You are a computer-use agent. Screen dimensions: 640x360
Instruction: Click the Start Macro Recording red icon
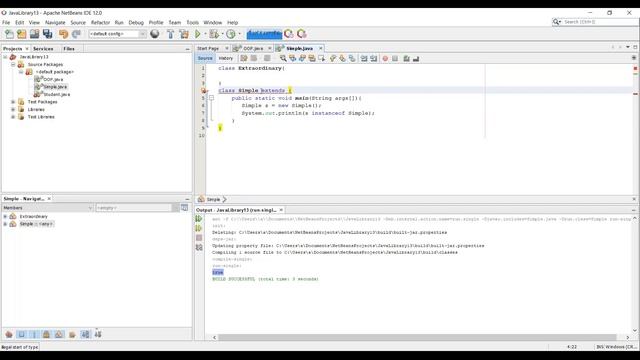tap(385, 59)
